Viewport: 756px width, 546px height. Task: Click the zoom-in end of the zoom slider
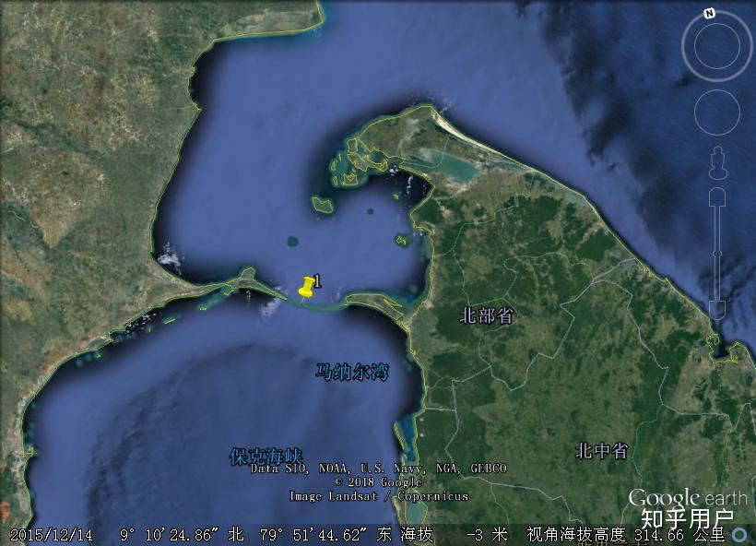coord(717,196)
